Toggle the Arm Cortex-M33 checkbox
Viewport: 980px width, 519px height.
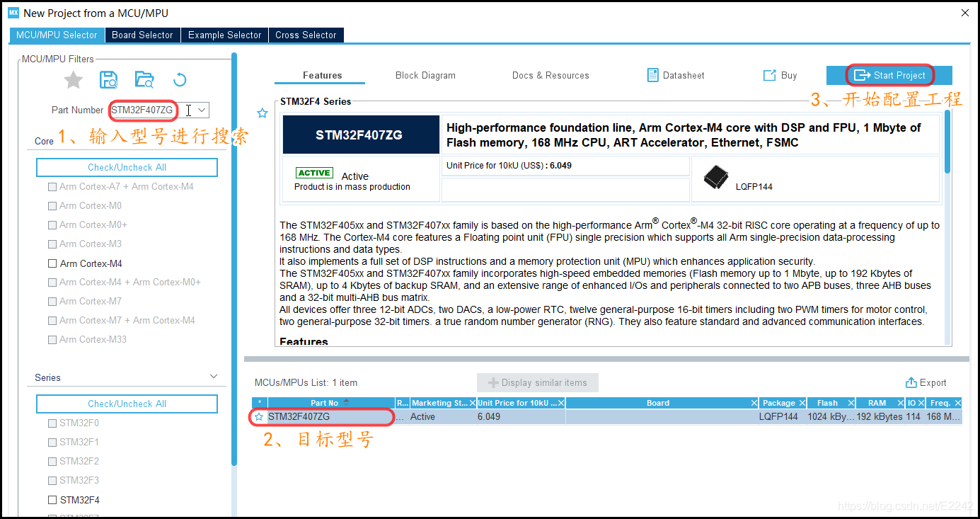click(52, 340)
